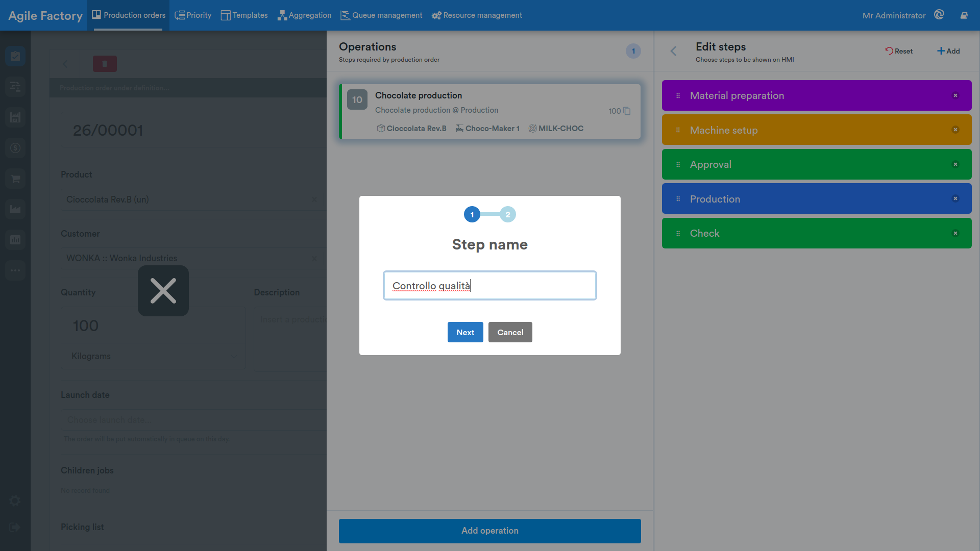The height and width of the screenshot is (551, 980).
Task: Grab the drag handle of Material preparation
Action: 678,95
